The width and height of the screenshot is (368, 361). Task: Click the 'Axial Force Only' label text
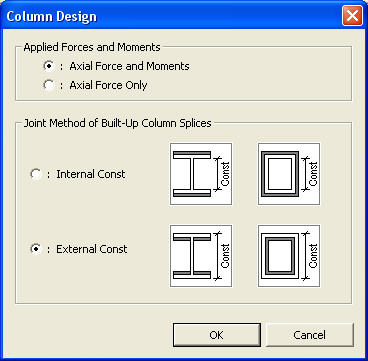(x=108, y=85)
